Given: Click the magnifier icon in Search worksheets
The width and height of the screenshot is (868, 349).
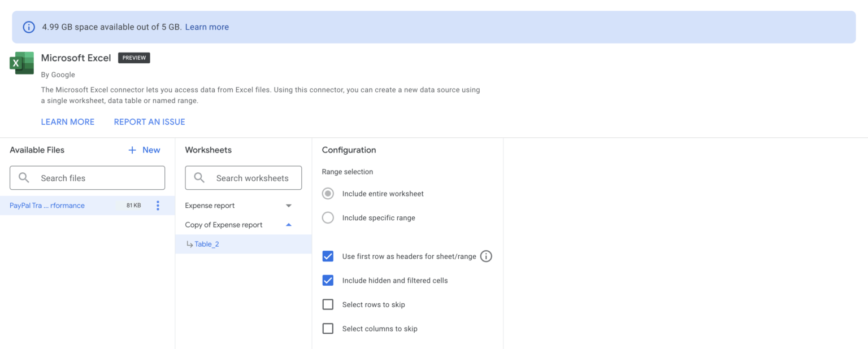Looking at the screenshot, I should coord(199,178).
